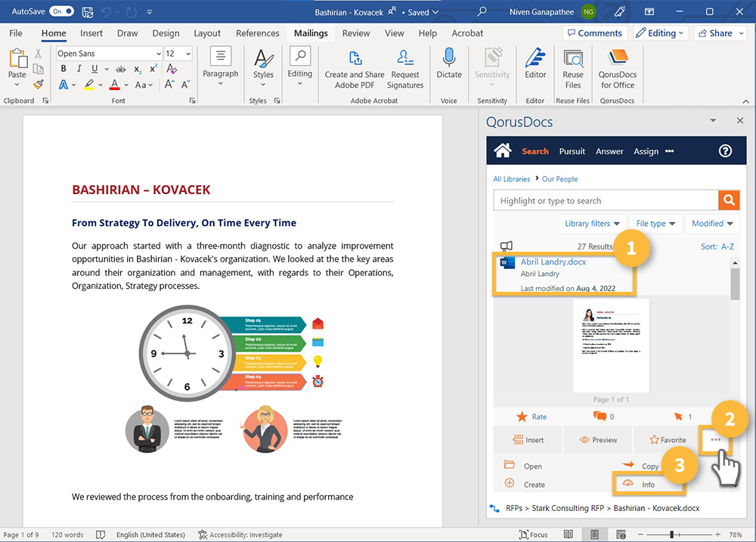756x542 pixels.
Task: Open the font name dropdown
Action: click(x=159, y=54)
